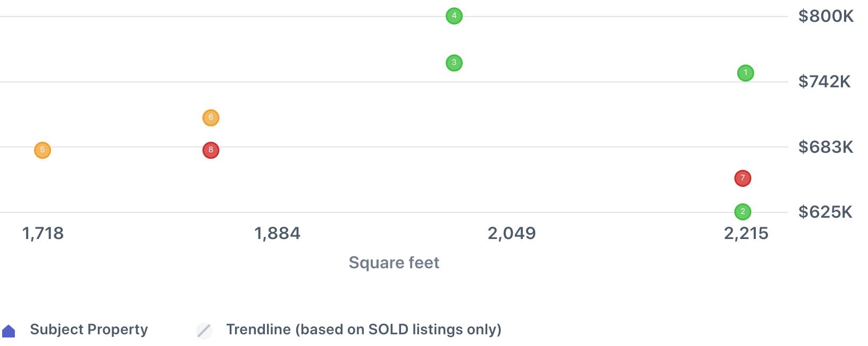
Task: Toggle the Trendline legend icon
Action: click(x=204, y=331)
